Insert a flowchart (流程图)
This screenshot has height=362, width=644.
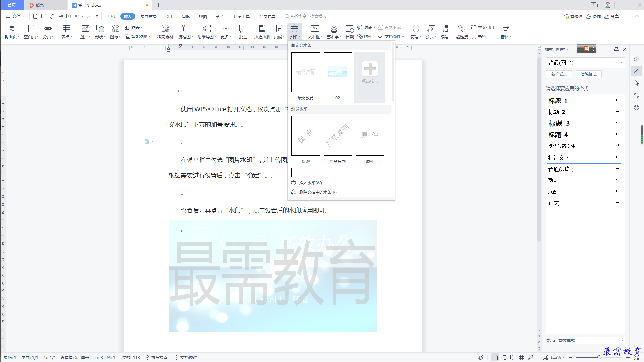click(186, 32)
